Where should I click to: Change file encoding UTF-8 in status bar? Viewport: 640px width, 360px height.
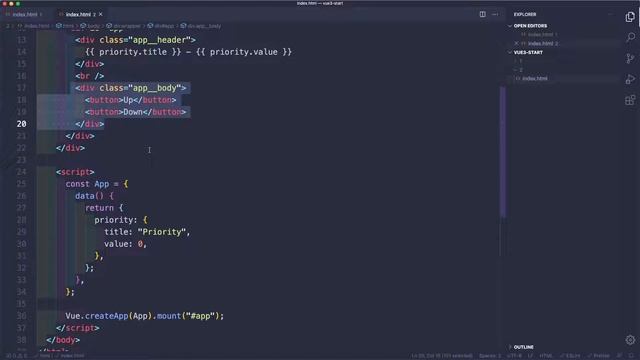coord(514,356)
